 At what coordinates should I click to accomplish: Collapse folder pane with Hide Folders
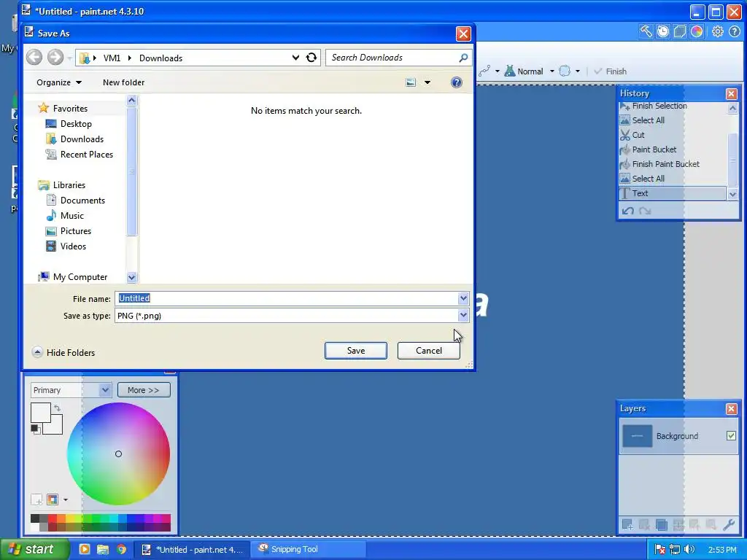click(x=63, y=352)
